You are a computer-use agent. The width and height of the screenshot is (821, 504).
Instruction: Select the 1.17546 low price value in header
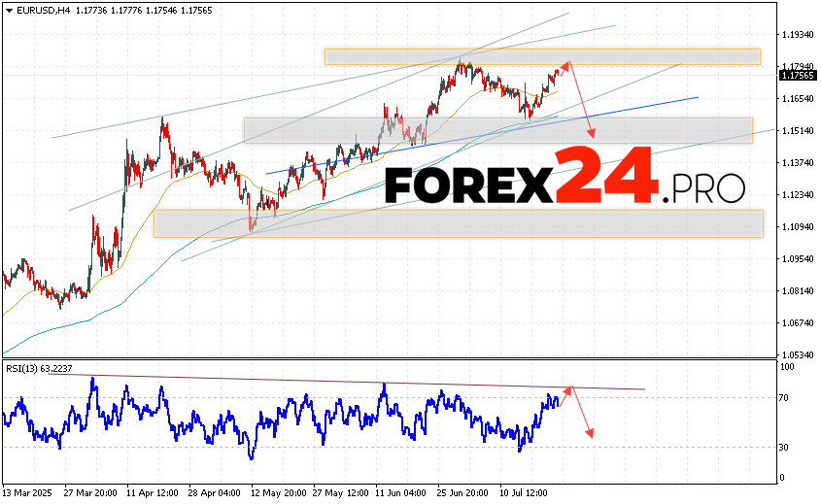(x=162, y=11)
